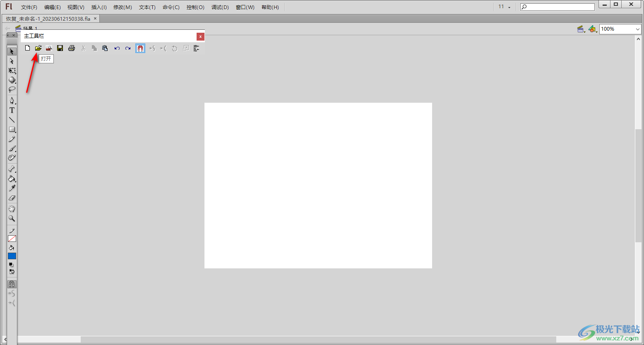The width and height of the screenshot is (644, 345).
Task: Open the 插入(I) menu
Action: pyautogui.click(x=99, y=7)
